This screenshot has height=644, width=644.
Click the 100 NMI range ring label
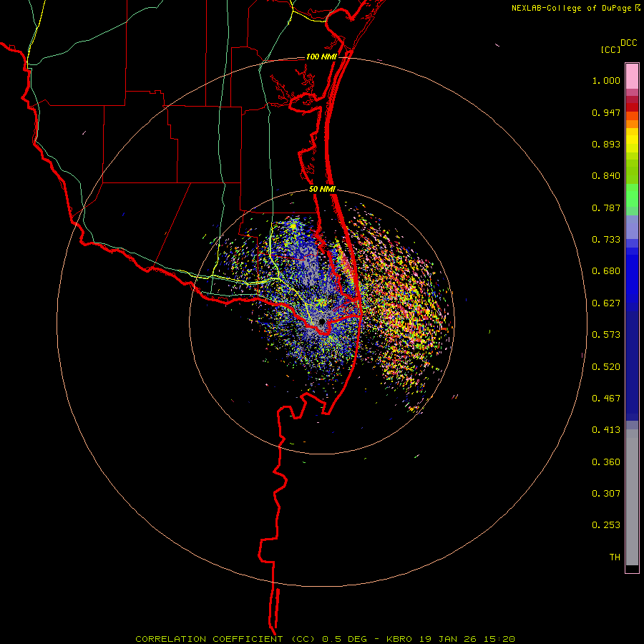[x=321, y=57]
